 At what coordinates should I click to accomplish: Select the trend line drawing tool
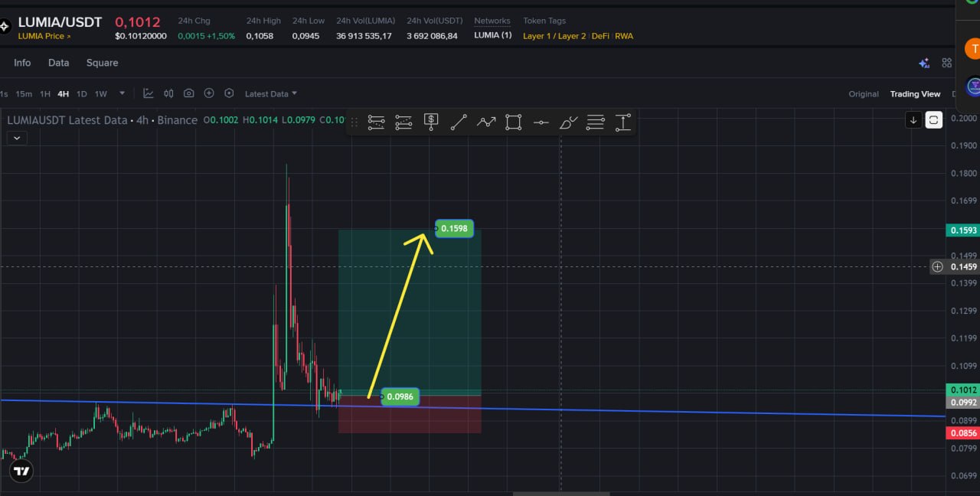(x=459, y=122)
